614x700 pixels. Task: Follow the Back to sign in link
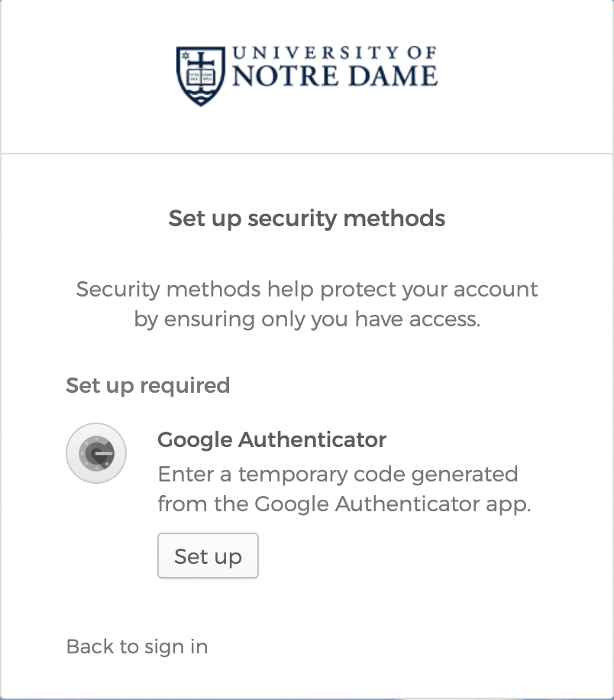pos(137,647)
